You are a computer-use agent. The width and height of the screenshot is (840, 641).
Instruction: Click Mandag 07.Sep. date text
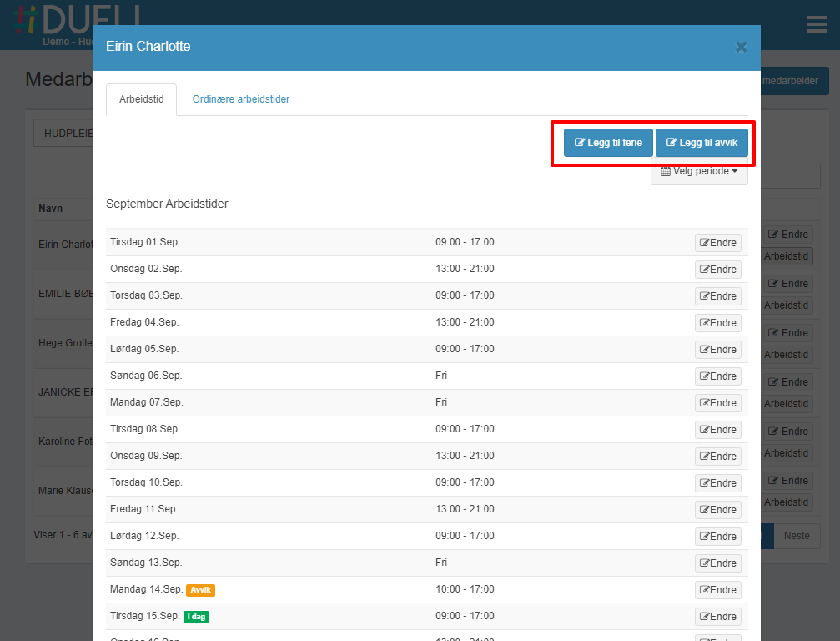[147, 402]
